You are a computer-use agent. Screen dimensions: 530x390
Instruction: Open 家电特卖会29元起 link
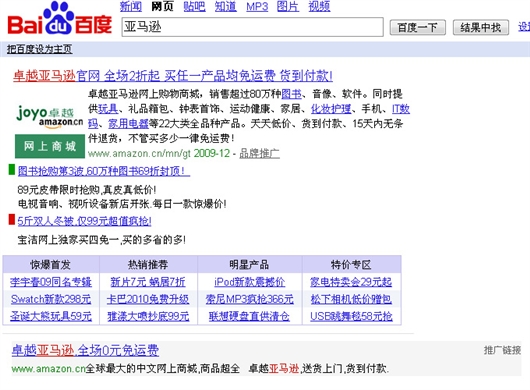click(351, 282)
